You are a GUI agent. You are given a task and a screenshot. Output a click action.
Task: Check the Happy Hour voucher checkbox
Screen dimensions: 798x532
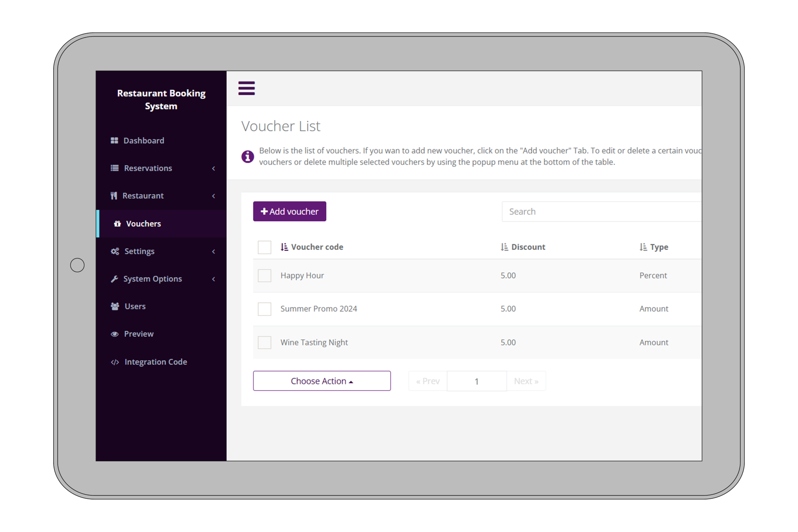(264, 276)
